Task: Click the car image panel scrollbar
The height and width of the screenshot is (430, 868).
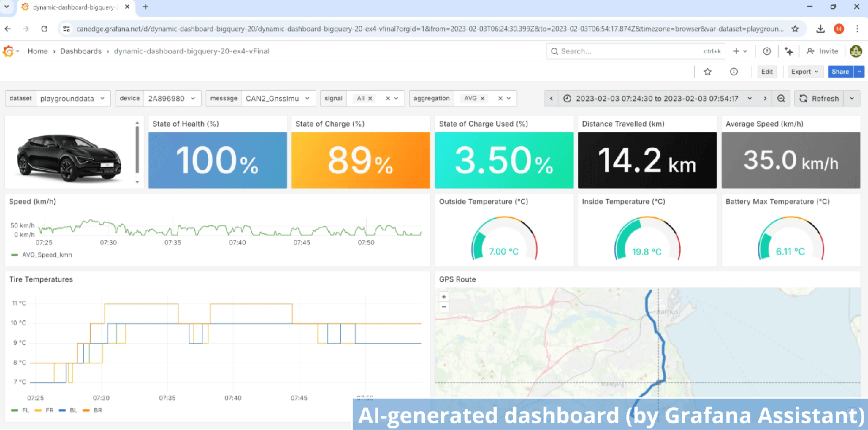Action: [x=137, y=151]
